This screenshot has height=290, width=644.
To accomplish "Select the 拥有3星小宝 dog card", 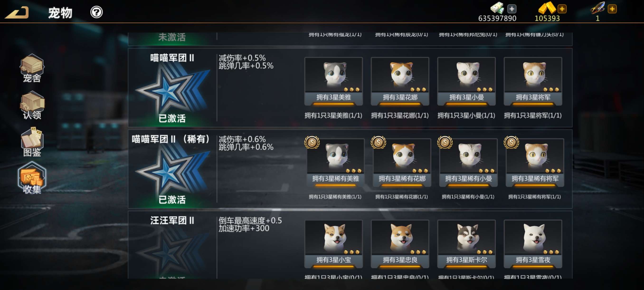I will (333, 244).
